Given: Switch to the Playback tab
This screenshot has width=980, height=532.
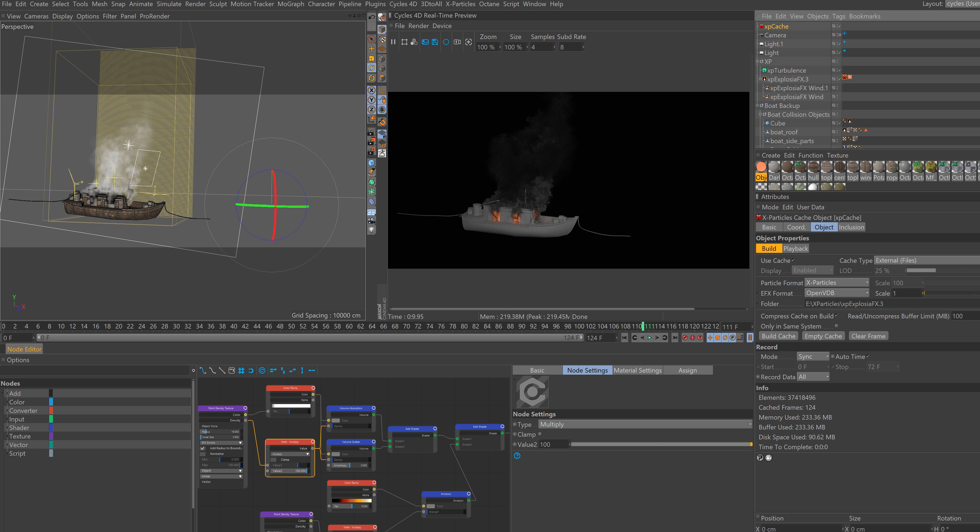Looking at the screenshot, I should tap(796, 248).
